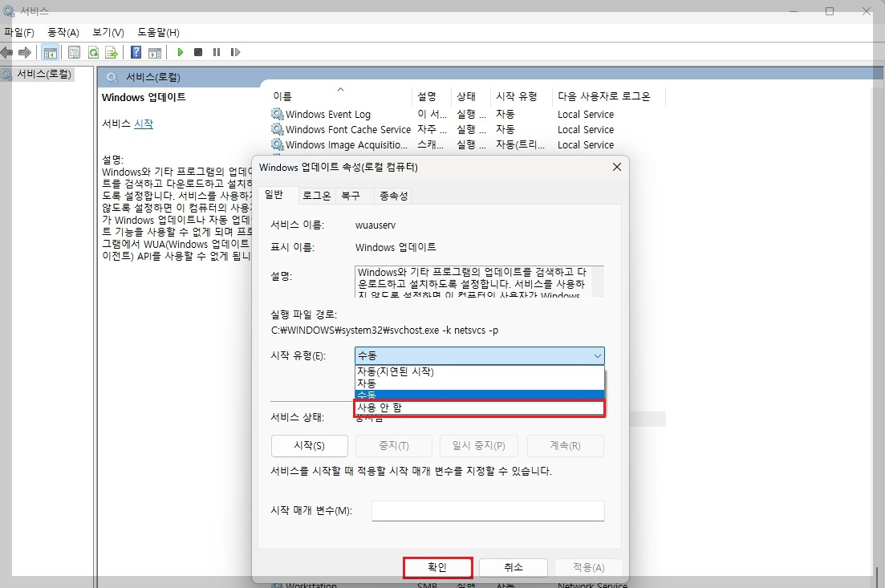The width and height of the screenshot is (885, 588).
Task: Go forward with the toolbar right arrow
Action: click(x=25, y=52)
